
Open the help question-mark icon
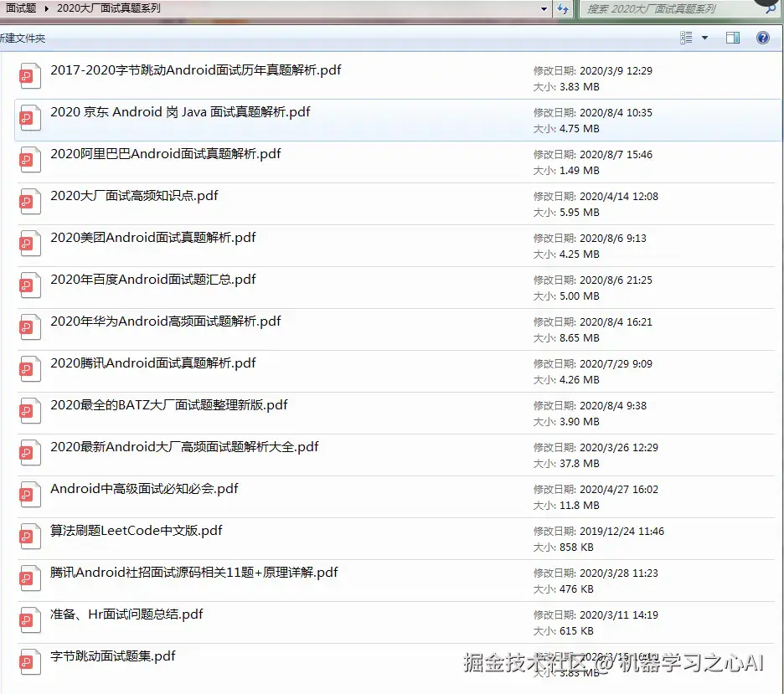(x=762, y=38)
